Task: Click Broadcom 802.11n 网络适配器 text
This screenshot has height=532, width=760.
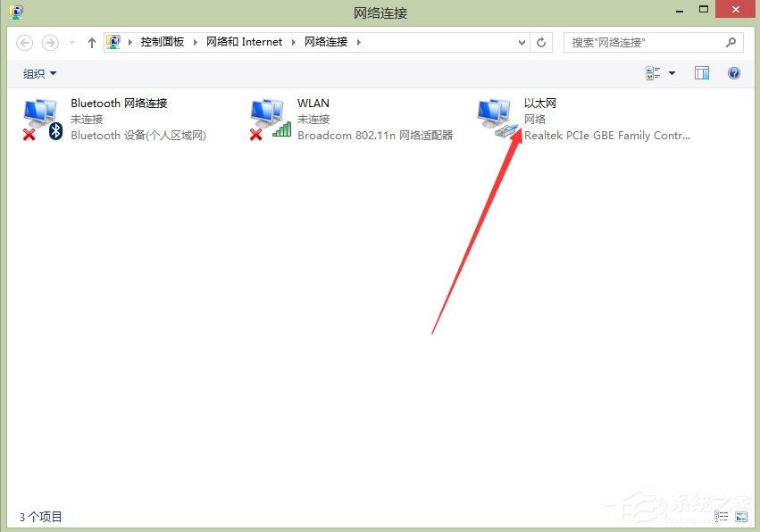Action: [x=375, y=136]
